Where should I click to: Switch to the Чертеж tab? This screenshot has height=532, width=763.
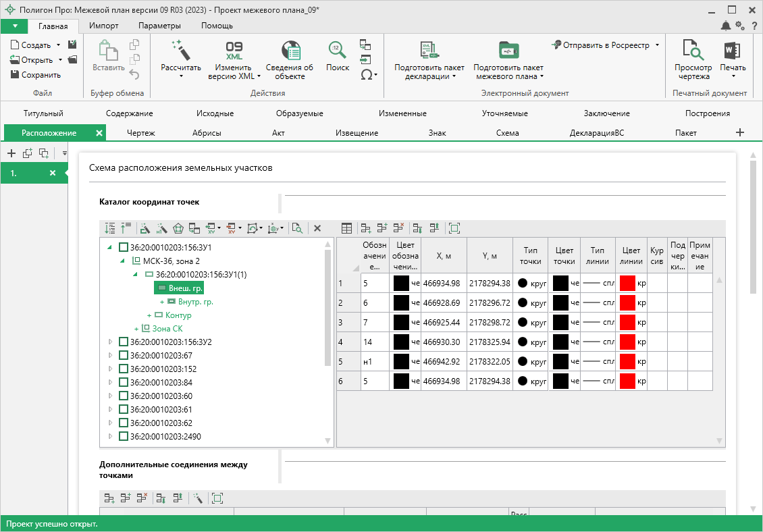pyautogui.click(x=140, y=133)
